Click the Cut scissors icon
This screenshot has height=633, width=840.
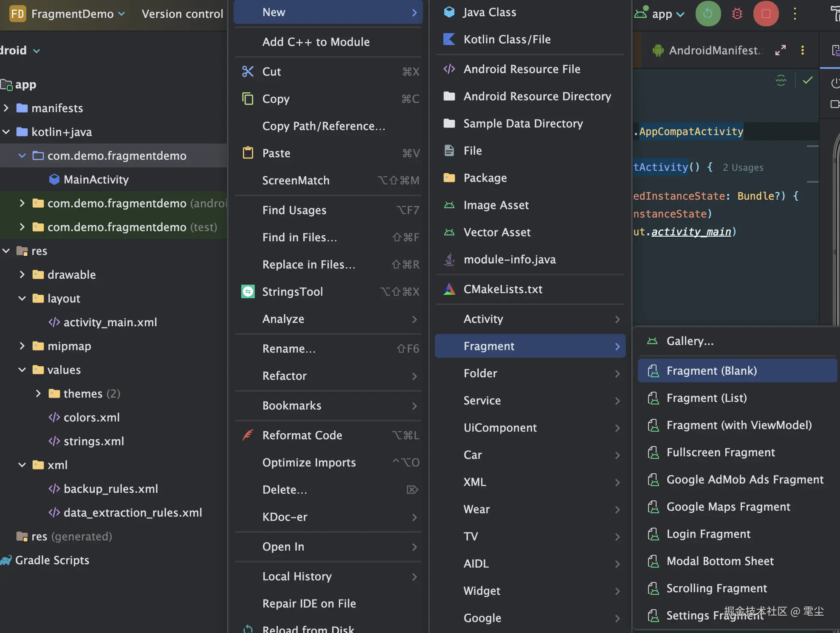248,71
